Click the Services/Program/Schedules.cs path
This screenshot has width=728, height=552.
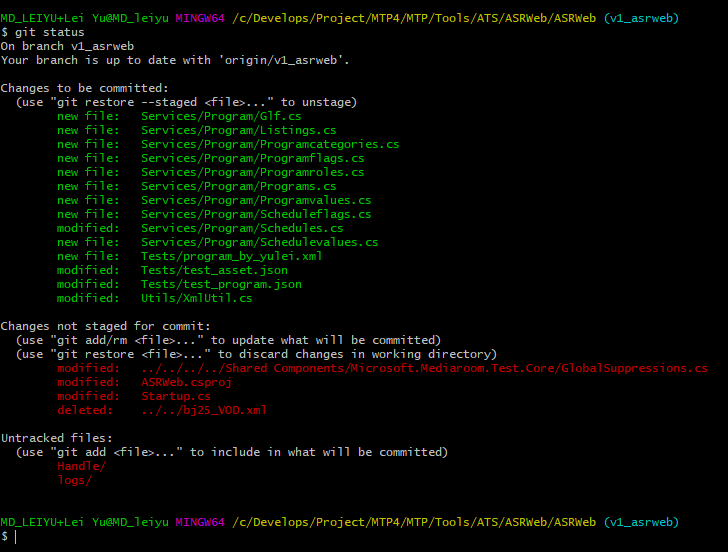[x=242, y=228]
